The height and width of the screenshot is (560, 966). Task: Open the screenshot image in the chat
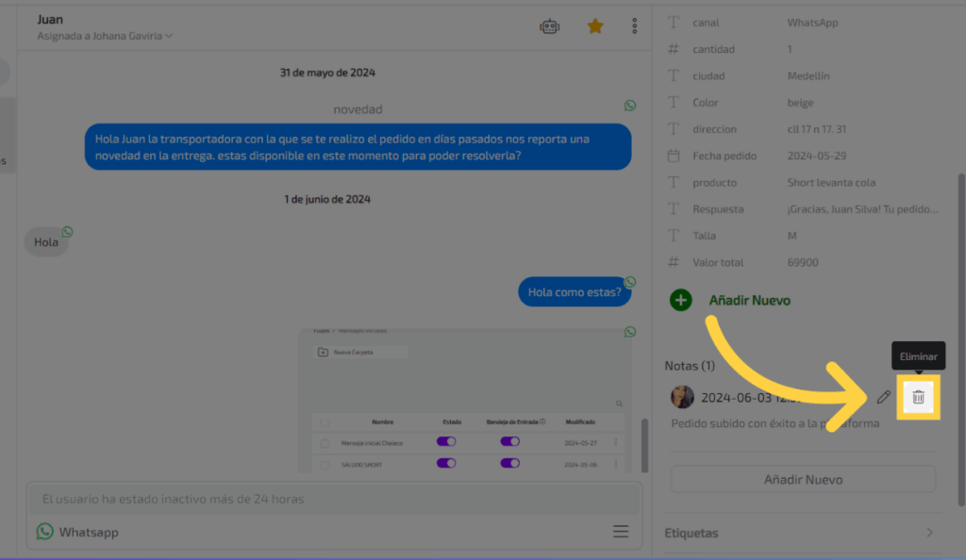click(x=466, y=401)
